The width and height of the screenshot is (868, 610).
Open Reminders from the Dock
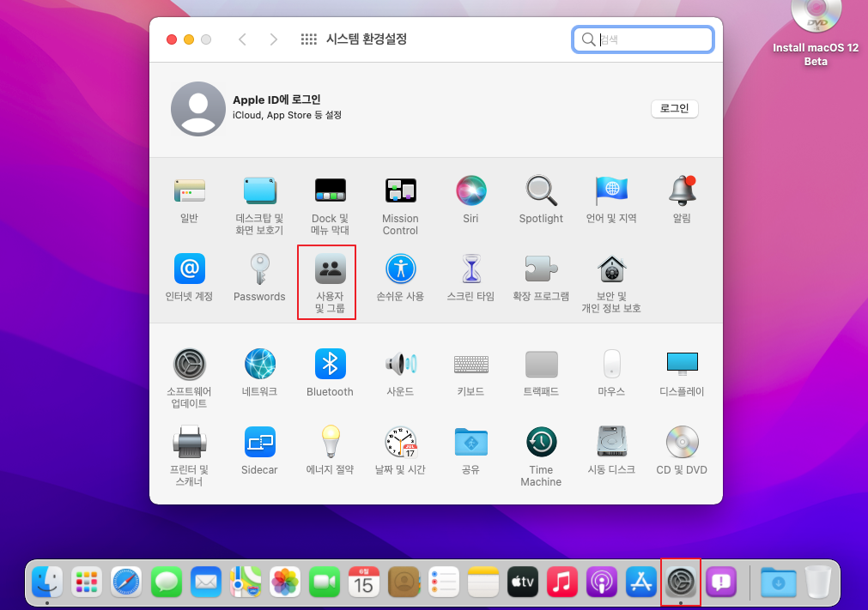click(443, 582)
